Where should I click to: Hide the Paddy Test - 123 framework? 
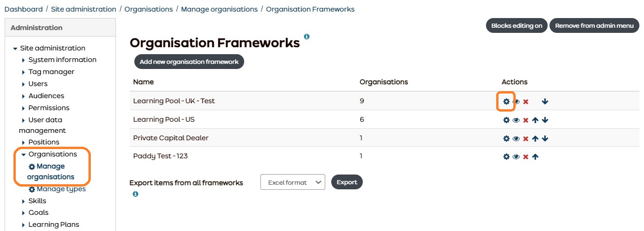(516, 156)
